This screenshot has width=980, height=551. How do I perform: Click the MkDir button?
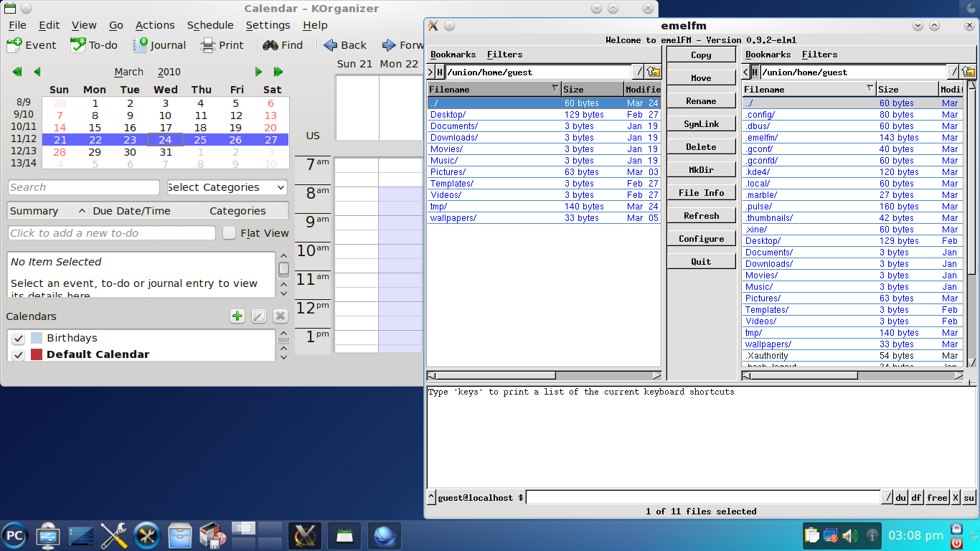pyautogui.click(x=701, y=170)
